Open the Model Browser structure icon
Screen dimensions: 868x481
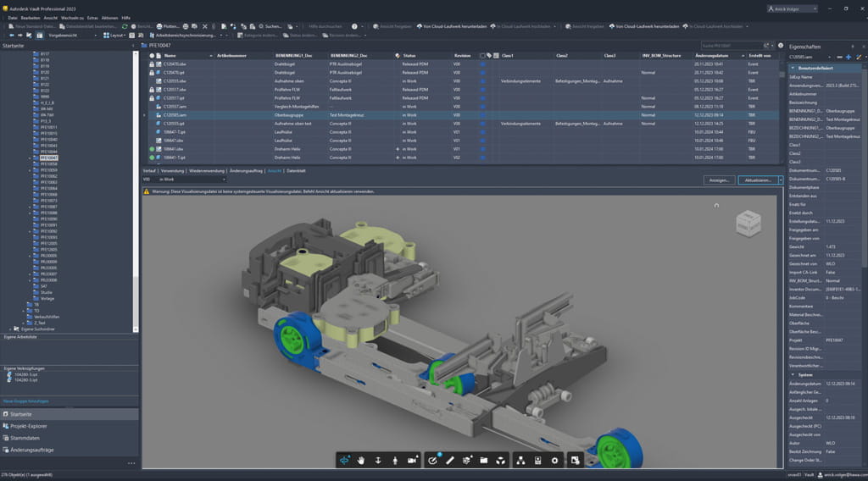520,460
